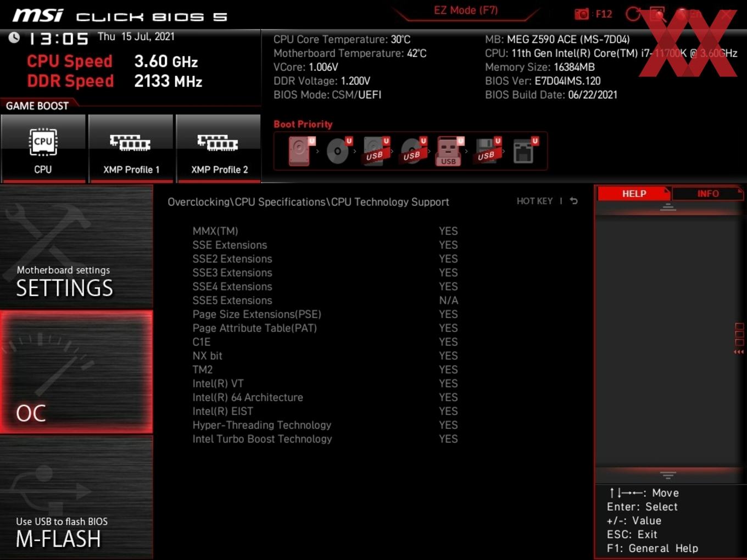Click the DDR Speed 2133 MHz value

click(x=168, y=81)
